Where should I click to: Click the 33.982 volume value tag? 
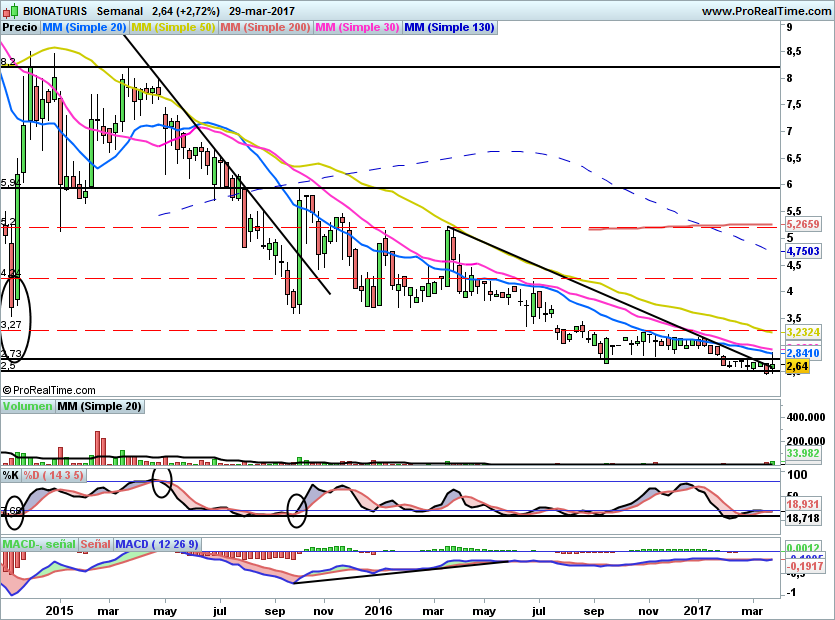tap(803, 453)
